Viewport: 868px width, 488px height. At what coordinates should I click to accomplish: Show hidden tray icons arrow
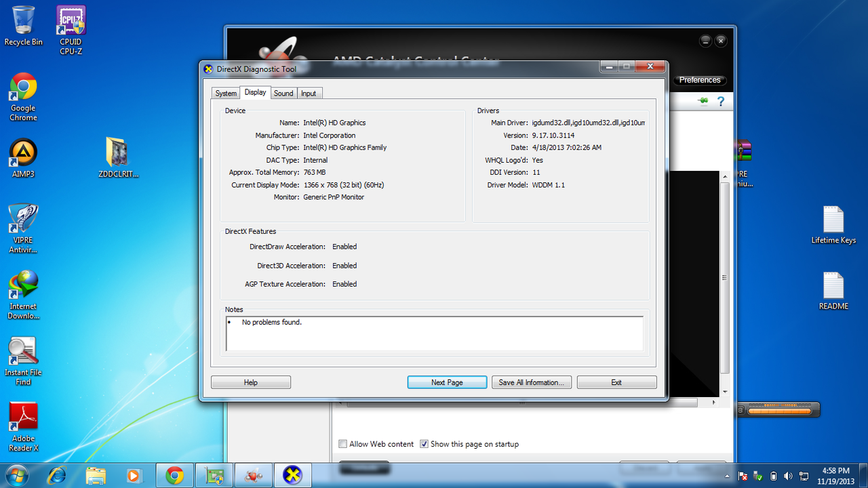[728, 476]
